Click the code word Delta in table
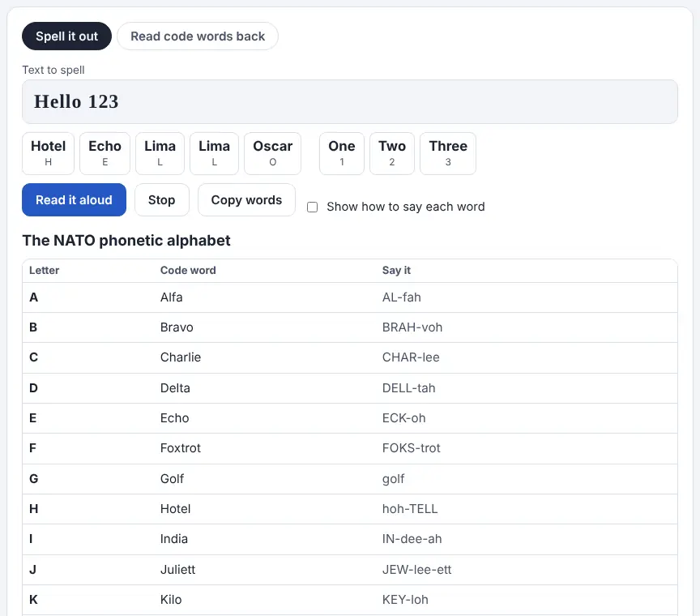This screenshot has width=700, height=616. pos(175,387)
